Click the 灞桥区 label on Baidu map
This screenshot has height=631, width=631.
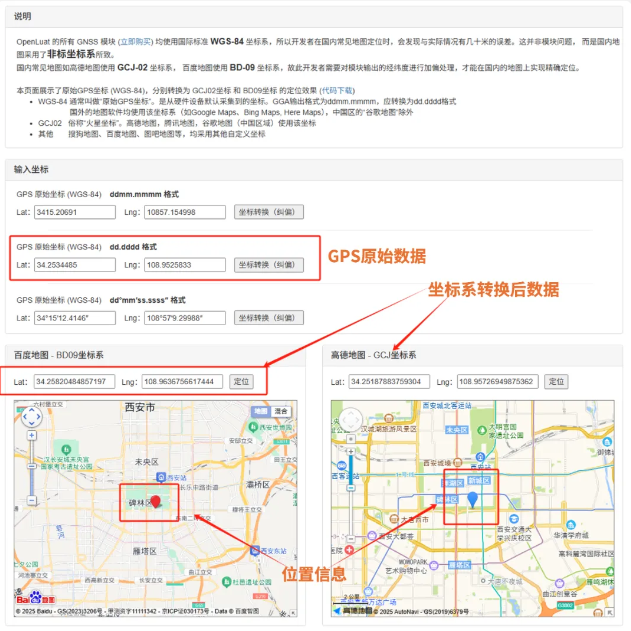(x=258, y=484)
